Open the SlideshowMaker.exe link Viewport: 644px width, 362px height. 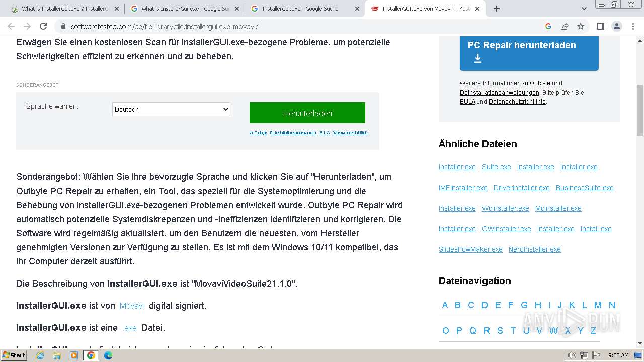pos(470,249)
